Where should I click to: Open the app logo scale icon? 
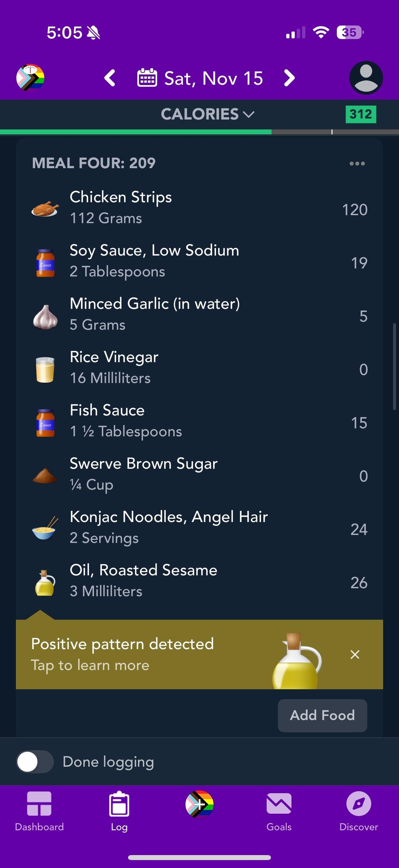30,78
